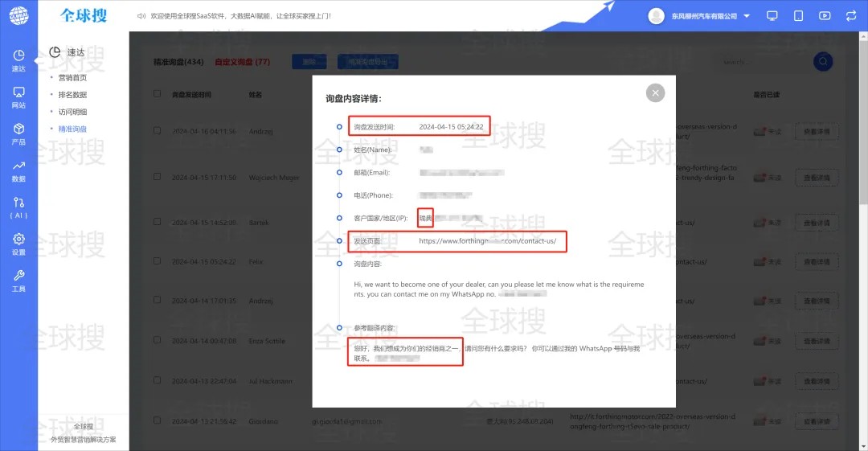The width and height of the screenshot is (868, 451).
Task: View details for the Bartek row
Action: [x=817, y=223]
